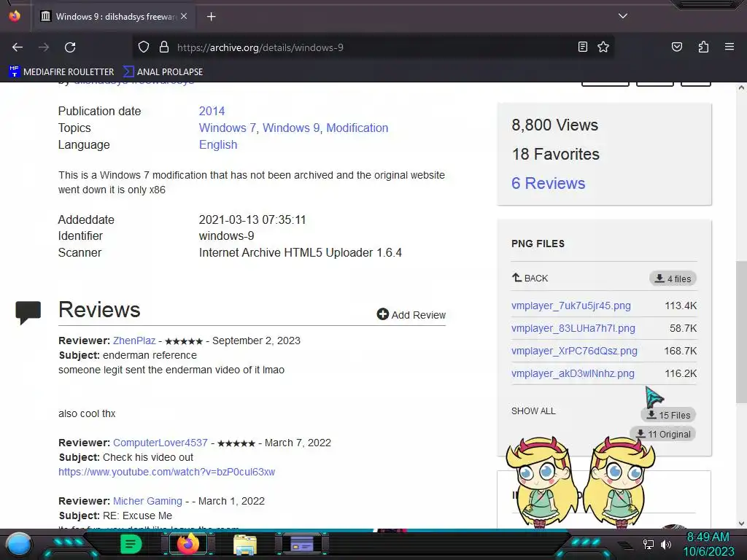Image resolution: width=747 pixels, height=560 pixels.
Task: Open the YouTube video link in review
Action: pyautogui.click(x=166, y=472)
